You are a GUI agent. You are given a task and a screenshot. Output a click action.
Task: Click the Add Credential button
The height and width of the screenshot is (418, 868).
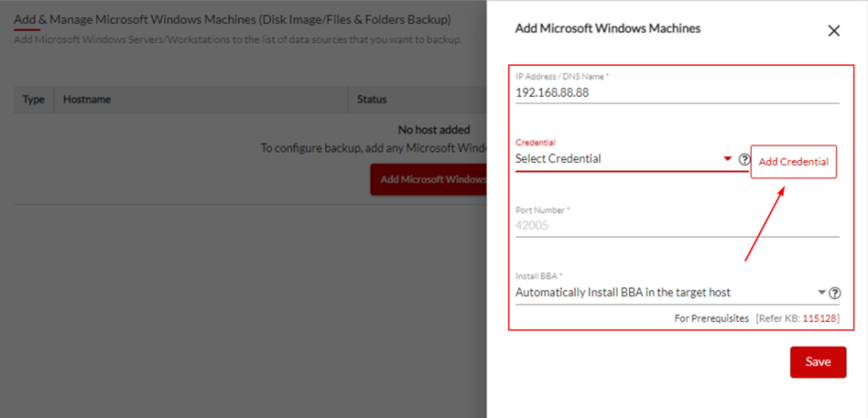click(793, 162)
